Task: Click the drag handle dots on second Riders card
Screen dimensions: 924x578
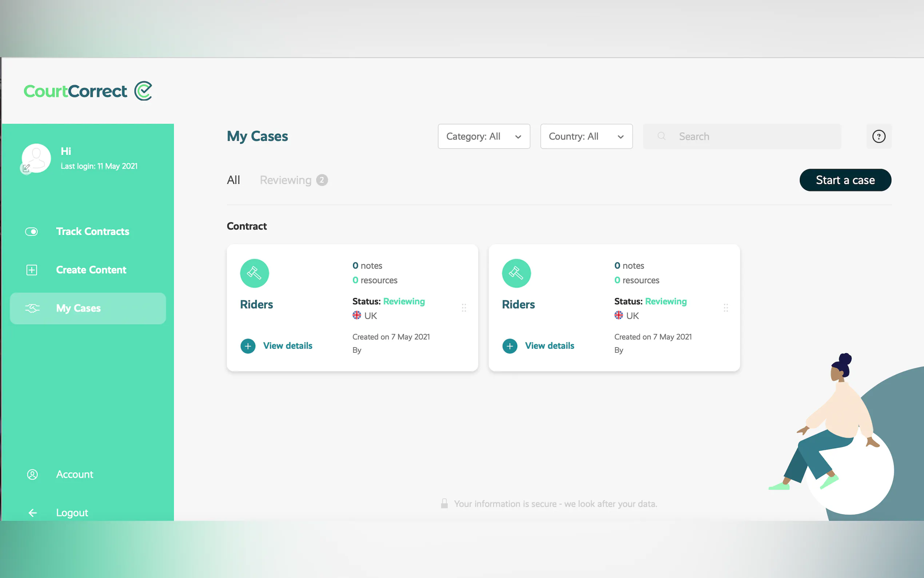Action: click(x=725, y=308)
